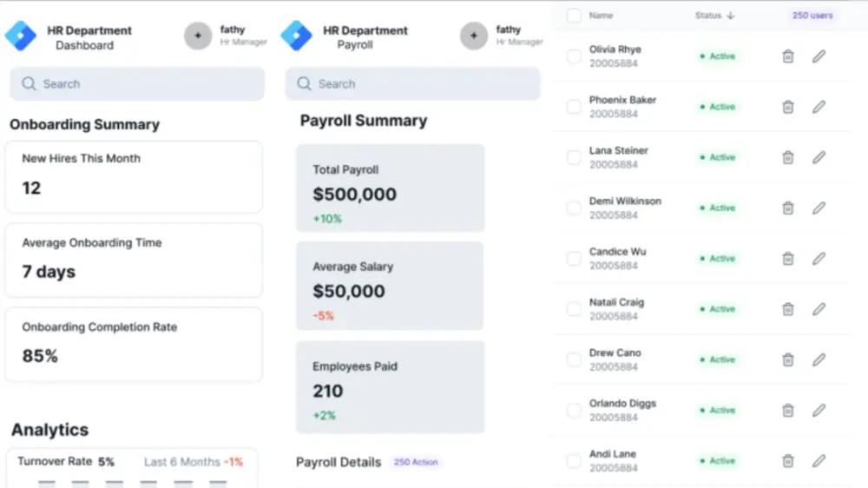Click trash icon for Lana Steiner
Image resolution: width=868 pixels, height=488 pixels.
pos(788,157)
